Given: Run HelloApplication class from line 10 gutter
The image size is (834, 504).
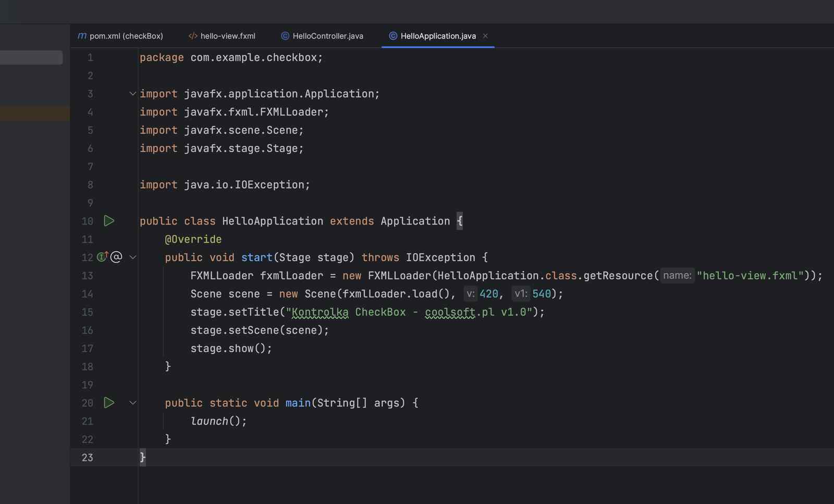Looking at the screenshot, I should pyautogui.click(x=109, y=221).
